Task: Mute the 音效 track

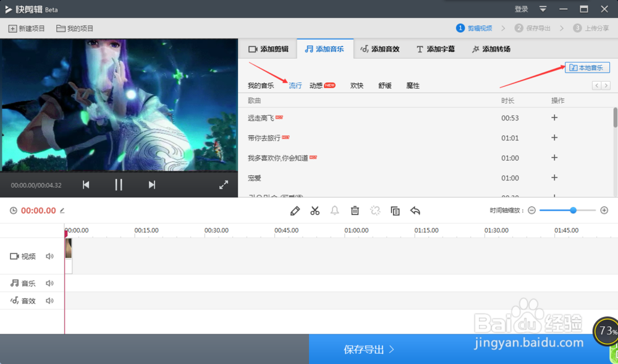Action: (49, 301)
